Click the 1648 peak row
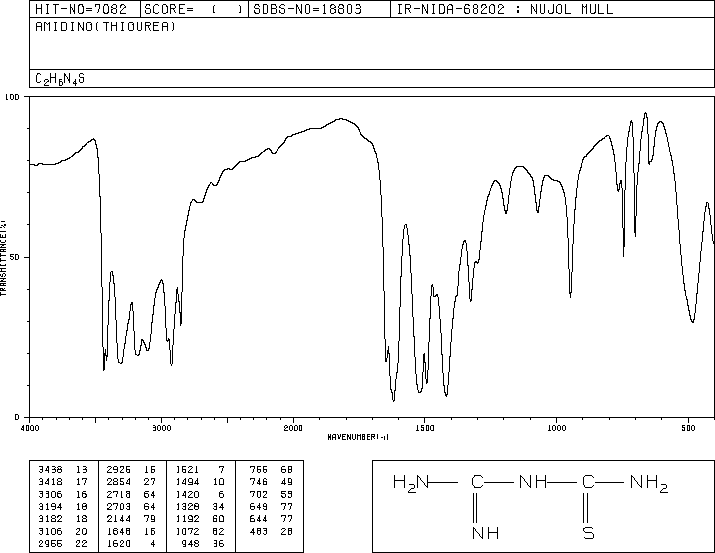 pyautogui.click(x=131, y=531)
